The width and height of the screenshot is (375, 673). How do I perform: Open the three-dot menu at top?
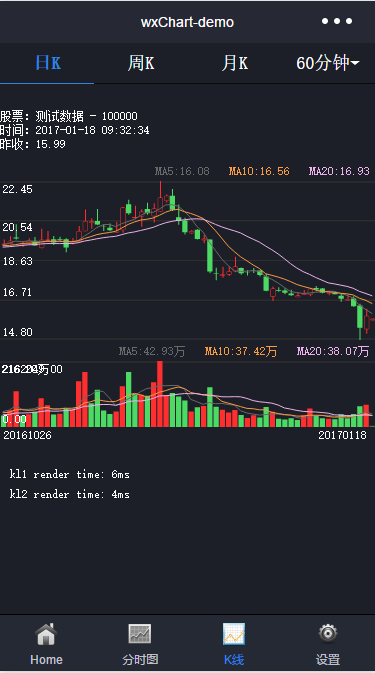pos(337,21)
